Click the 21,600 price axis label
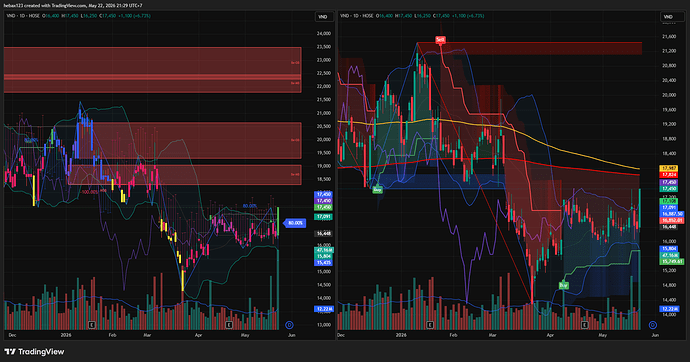690x362 pixels. [668, 37]
